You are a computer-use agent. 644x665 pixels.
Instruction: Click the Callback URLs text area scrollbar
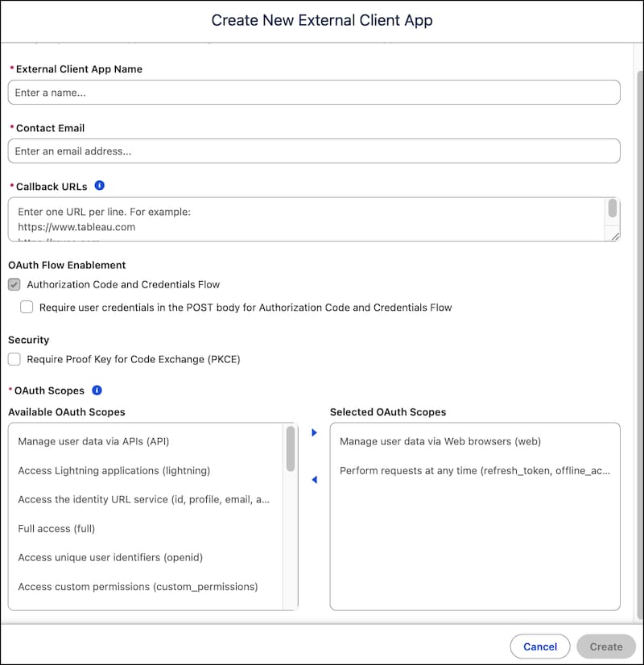(613, 209)
